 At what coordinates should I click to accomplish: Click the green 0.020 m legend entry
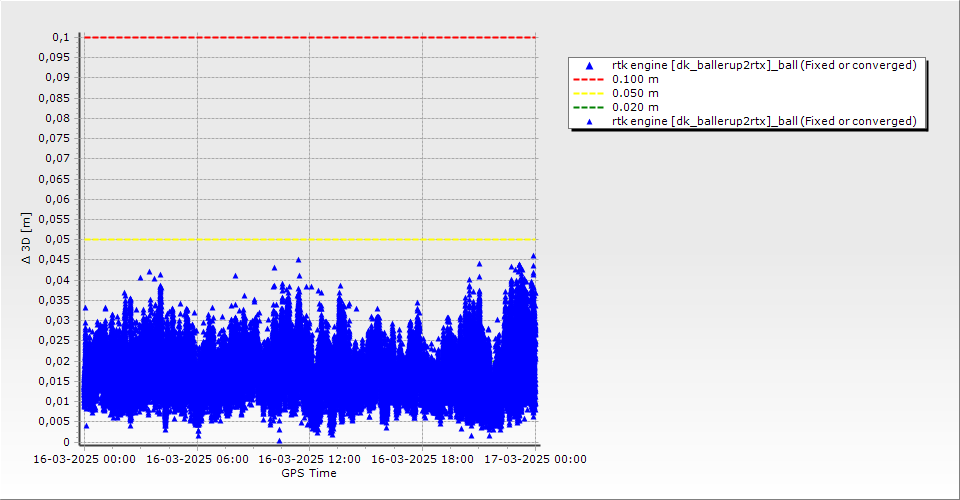[616, 108]
